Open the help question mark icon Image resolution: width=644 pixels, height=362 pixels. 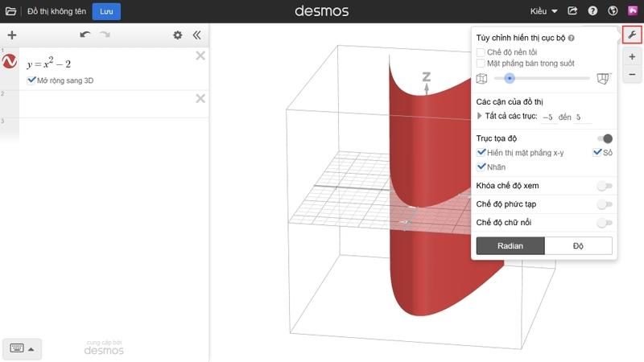pos(592,11)
